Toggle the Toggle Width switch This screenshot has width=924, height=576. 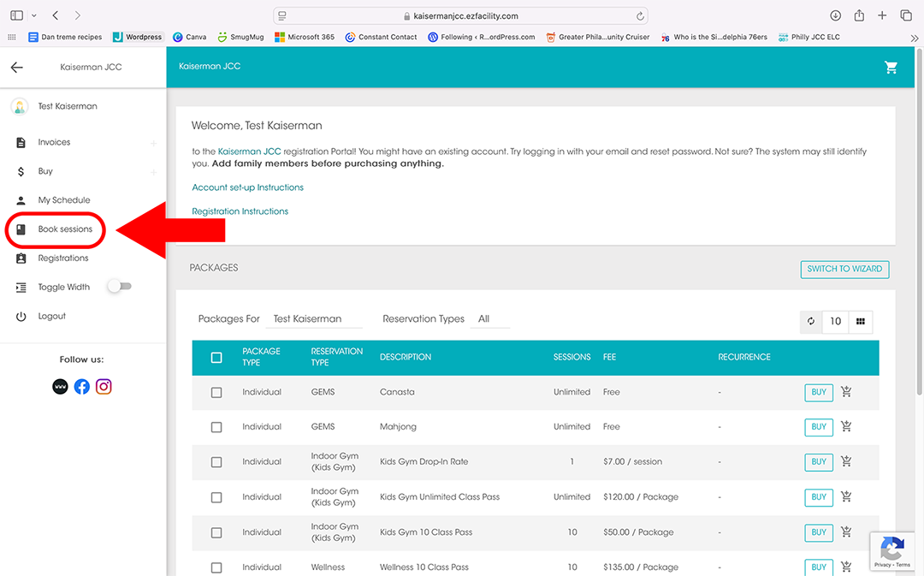coord(120,287)
